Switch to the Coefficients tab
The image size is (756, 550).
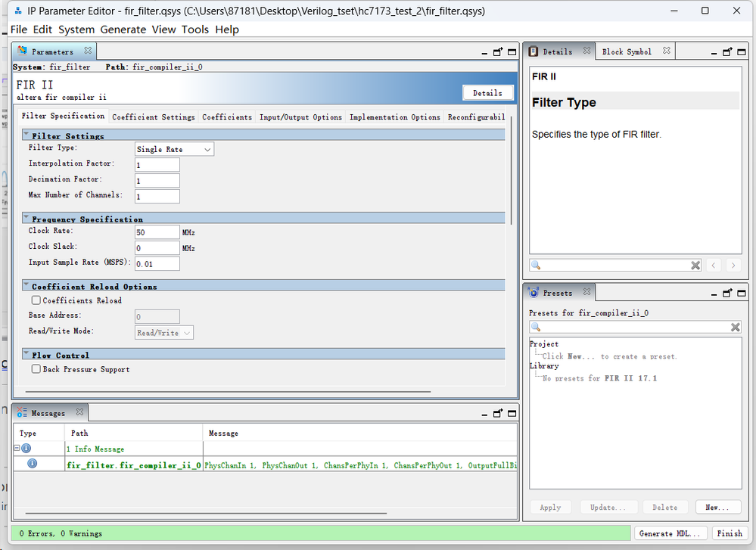point(227,117)
